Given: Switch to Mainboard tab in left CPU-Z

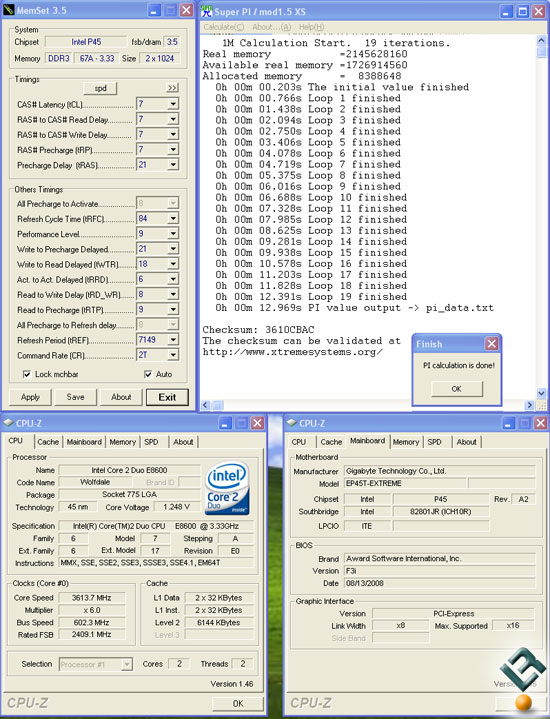Looking at the screenshot, I should pyautogui.click(x=84, y=442).
